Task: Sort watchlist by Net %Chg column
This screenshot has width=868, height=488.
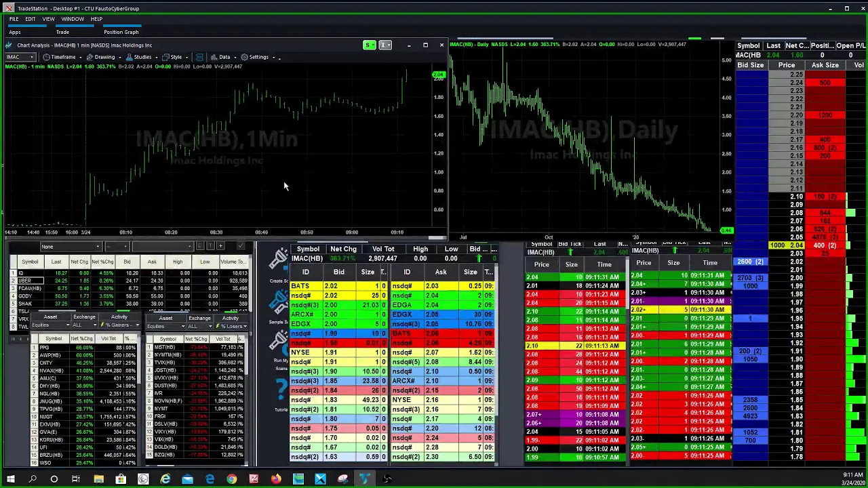Action: click(102, 262)
